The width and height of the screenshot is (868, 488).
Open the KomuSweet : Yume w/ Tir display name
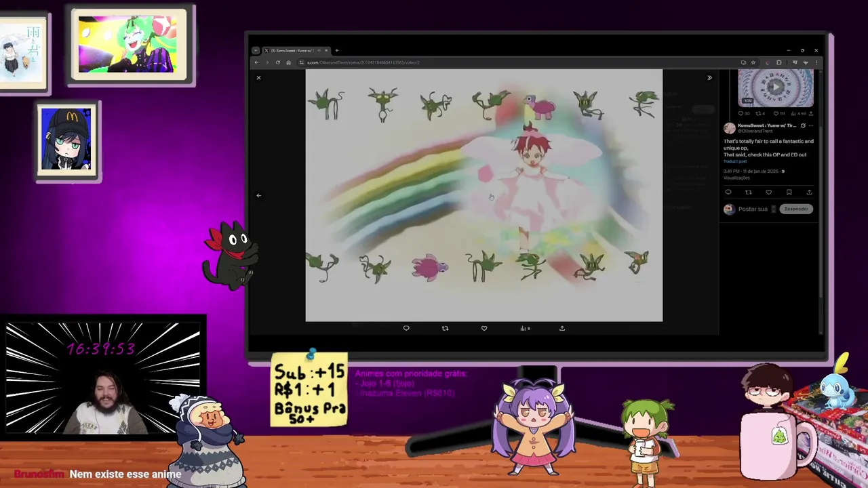[767, 125]
